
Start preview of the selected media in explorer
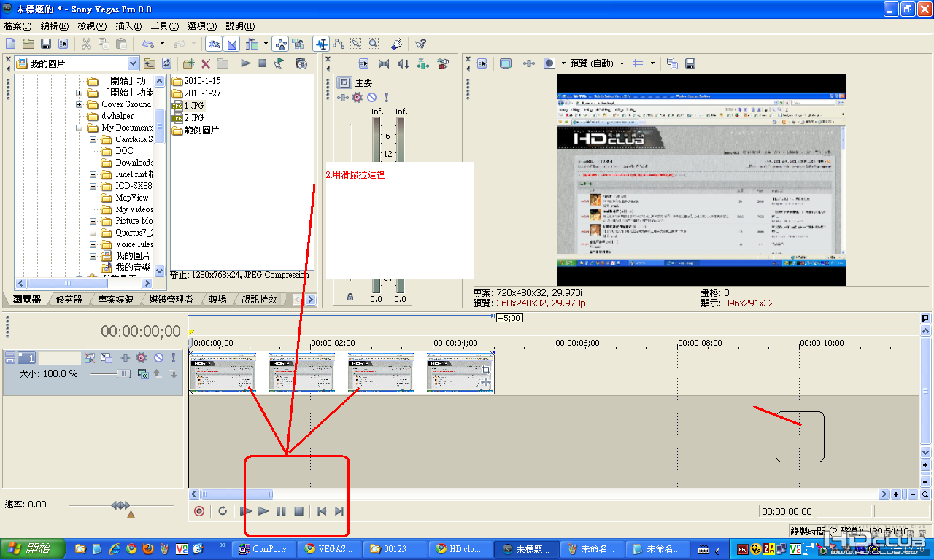[x=246, y=63]
